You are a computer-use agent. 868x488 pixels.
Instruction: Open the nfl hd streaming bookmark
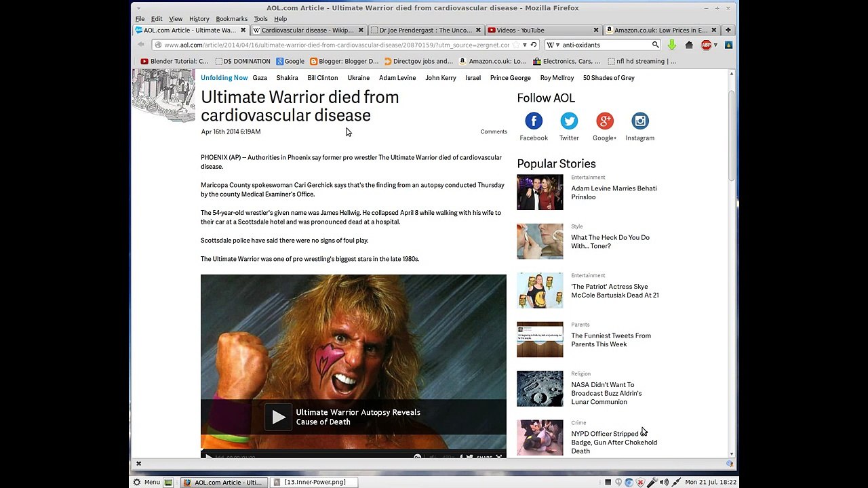tap(642, 61)
